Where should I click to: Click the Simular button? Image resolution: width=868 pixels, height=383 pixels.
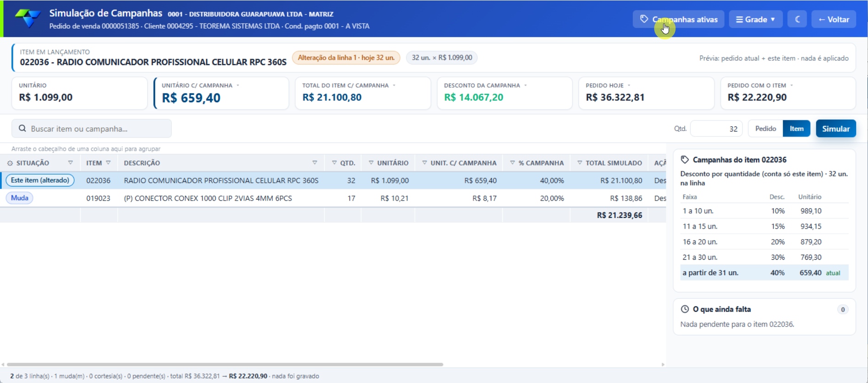(836, 129)
